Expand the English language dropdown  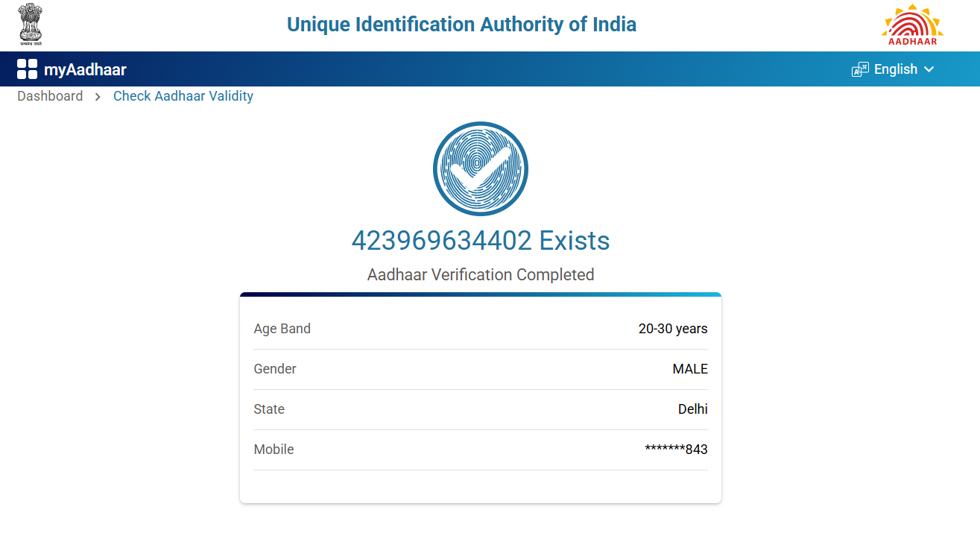coord(895,69)
